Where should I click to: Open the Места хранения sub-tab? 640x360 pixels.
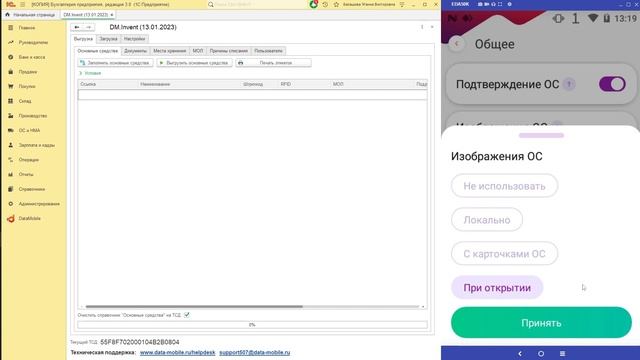pos(169,51)
